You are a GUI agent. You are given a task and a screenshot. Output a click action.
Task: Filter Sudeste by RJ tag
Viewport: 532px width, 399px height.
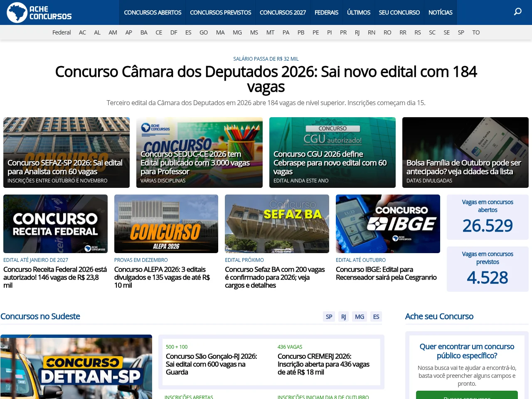[344, 317]
